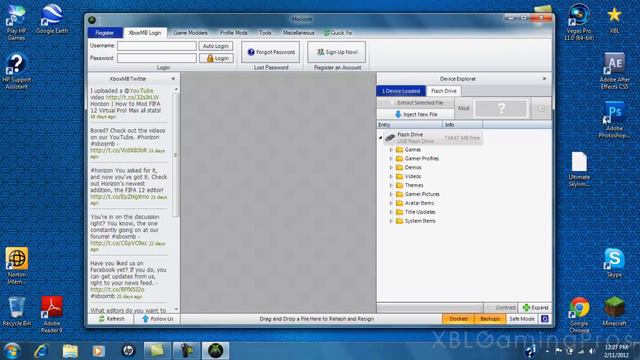Screen dimensions: 640x360
Task: Expand the Demos folder
Action: pos(391,168)
